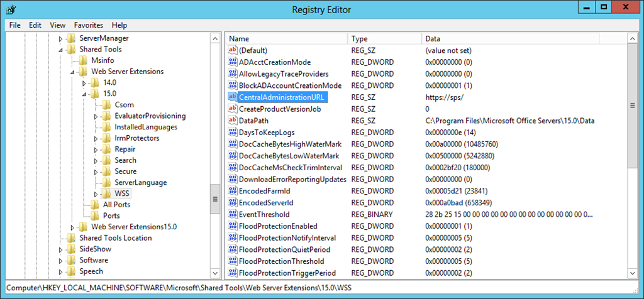Screen dimensions: 644x299
Task: Select the FloodProtectionQuietPeriod value name
Action: (285, 249)
